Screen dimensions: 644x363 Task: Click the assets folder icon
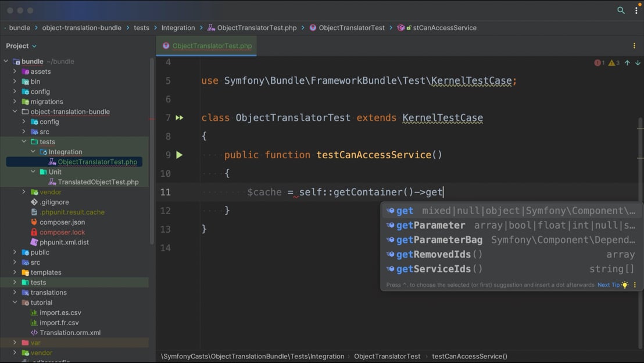pyautogui.click(x=25, y=72)
